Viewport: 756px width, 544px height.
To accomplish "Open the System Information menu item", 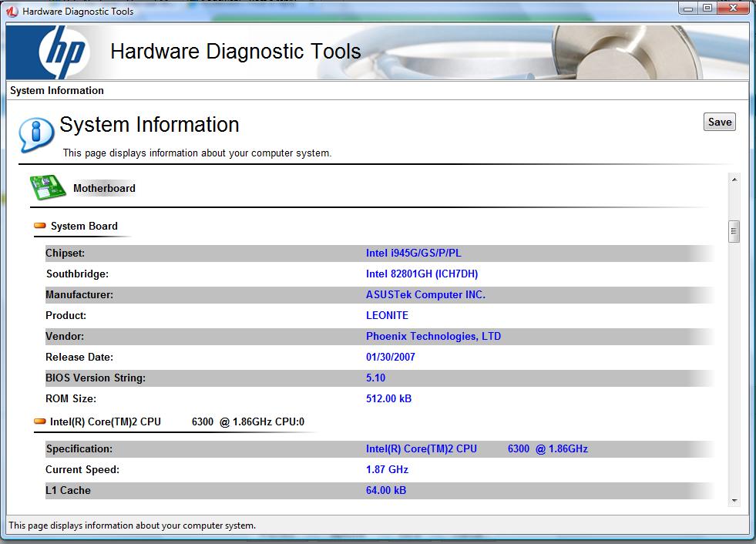I will 57,90.
